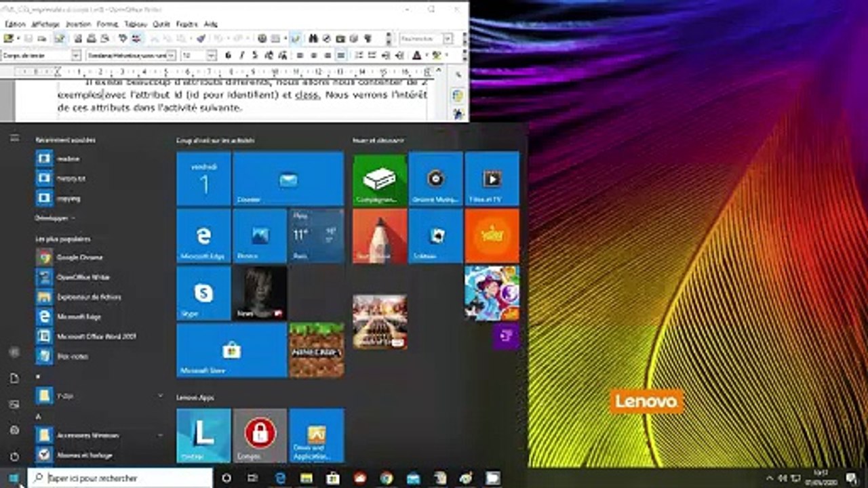This screenshot has width=868, height=488.
Task: Click the Rechercher search field in Writer
Action: click(x=421, y=39)
